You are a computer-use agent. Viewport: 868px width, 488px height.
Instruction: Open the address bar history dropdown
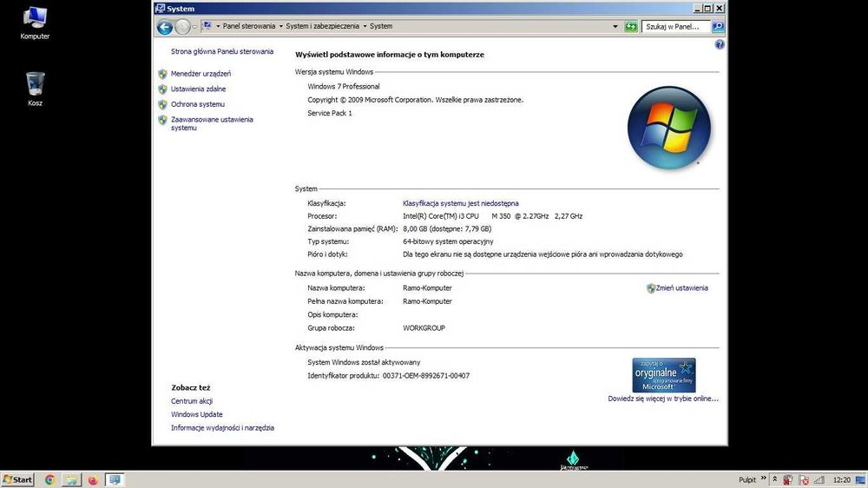click(615, 26)
